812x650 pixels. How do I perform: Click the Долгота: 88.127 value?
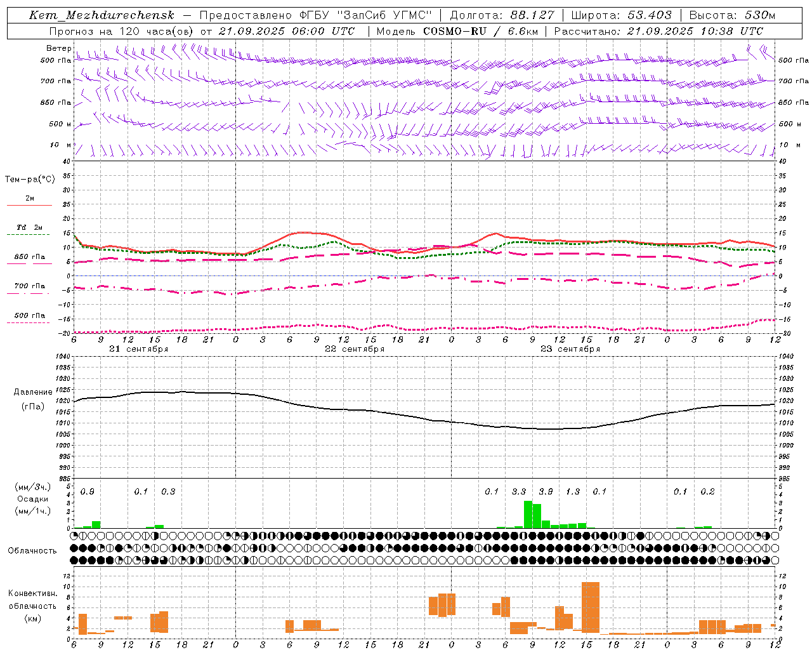click(x=502, y=15)
